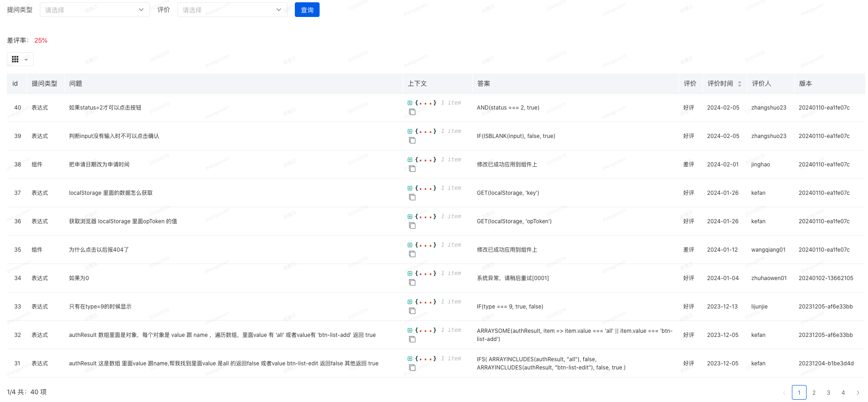
Task: Click the 1/4 共: 40 项 total count
Action: pos(27,392)
